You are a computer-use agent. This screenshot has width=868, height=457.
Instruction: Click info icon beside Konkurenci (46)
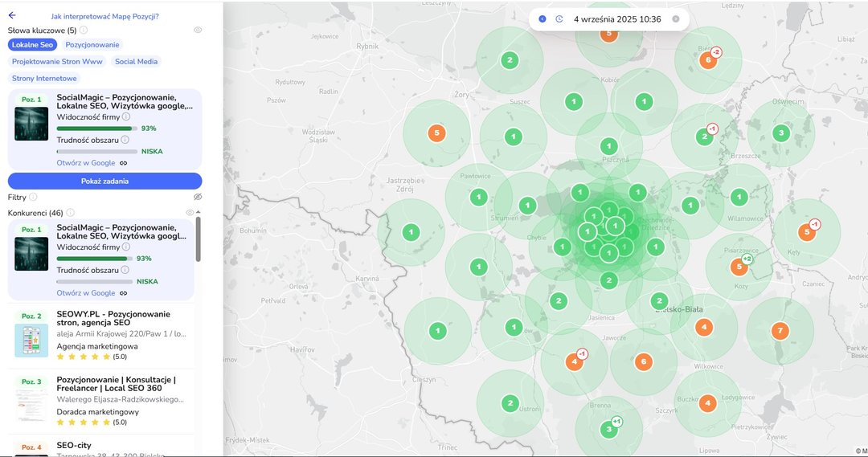tap(70, 213)
